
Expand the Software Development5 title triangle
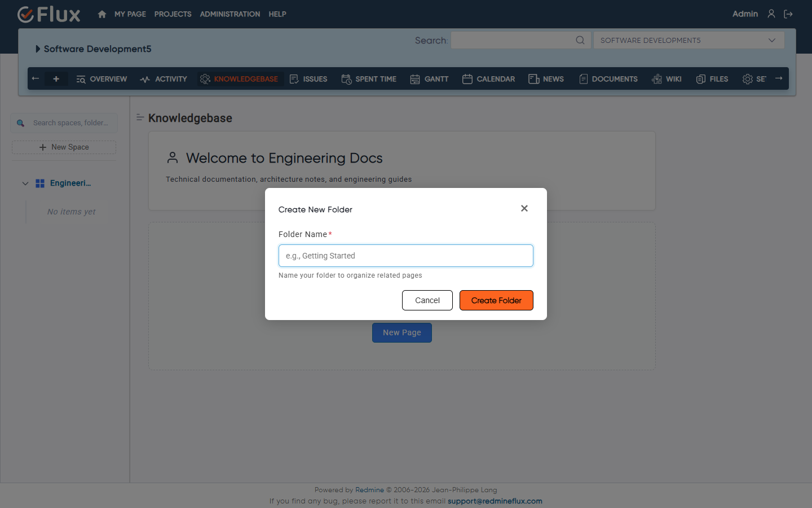point(38,49)
